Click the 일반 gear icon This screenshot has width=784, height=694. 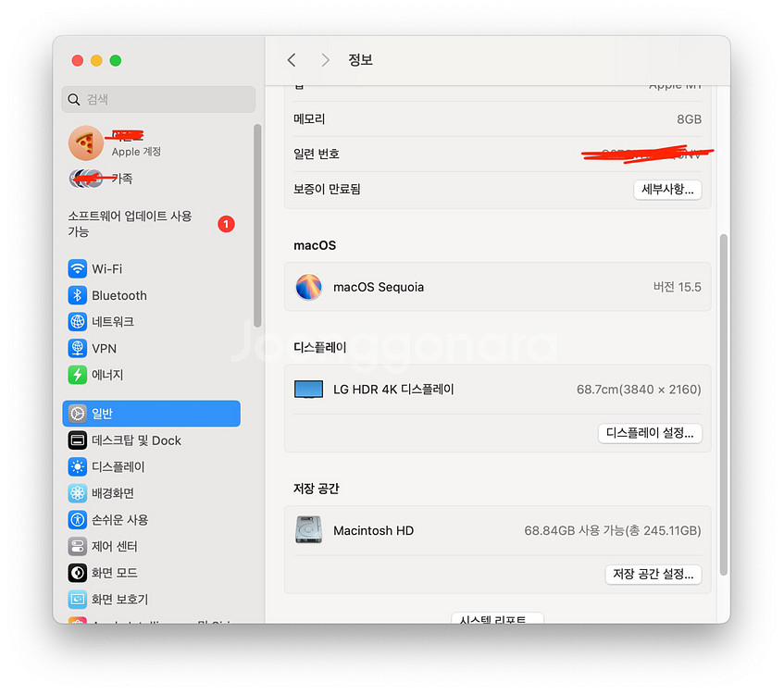(x=77, y=414)
